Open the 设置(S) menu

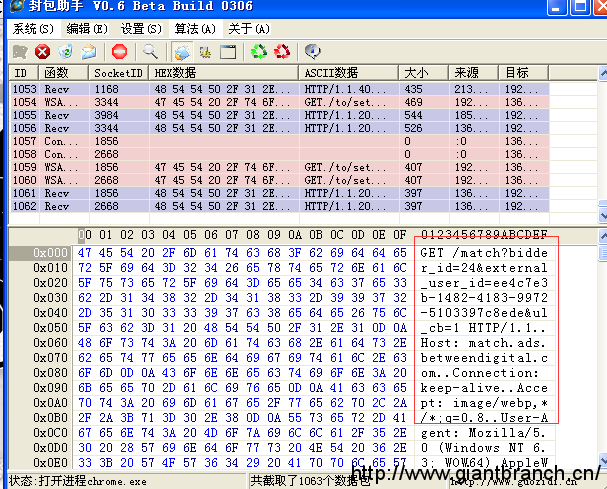point(141,29)
